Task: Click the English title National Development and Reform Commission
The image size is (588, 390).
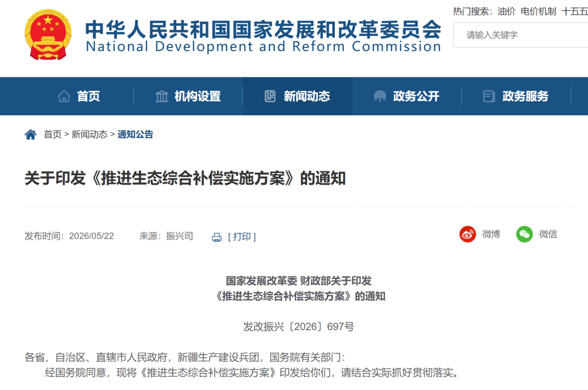Action: pyautogui.click(x=264, y=47)
